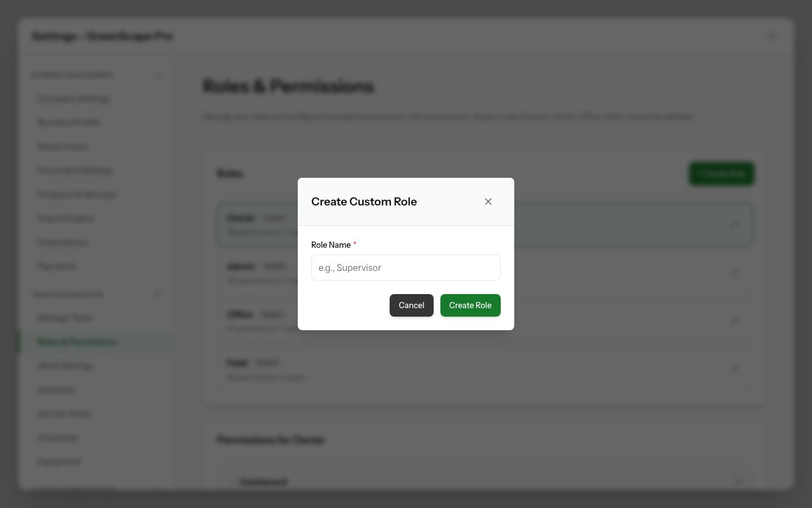Collapse the Dashboard section under Permissions for Owner
Viewport: 812px width, 508px height.
point(231,481)
